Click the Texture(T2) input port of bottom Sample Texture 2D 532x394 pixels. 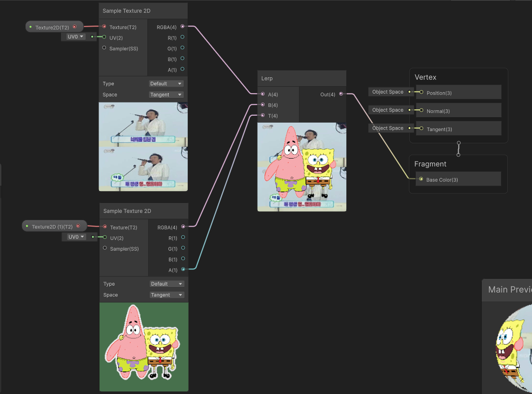coord(105,227)
